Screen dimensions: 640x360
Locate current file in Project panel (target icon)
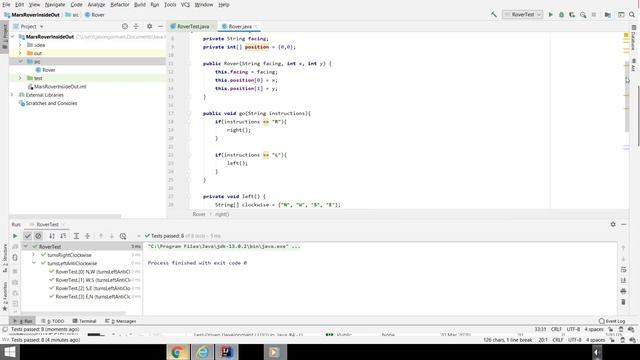point(125,26)
